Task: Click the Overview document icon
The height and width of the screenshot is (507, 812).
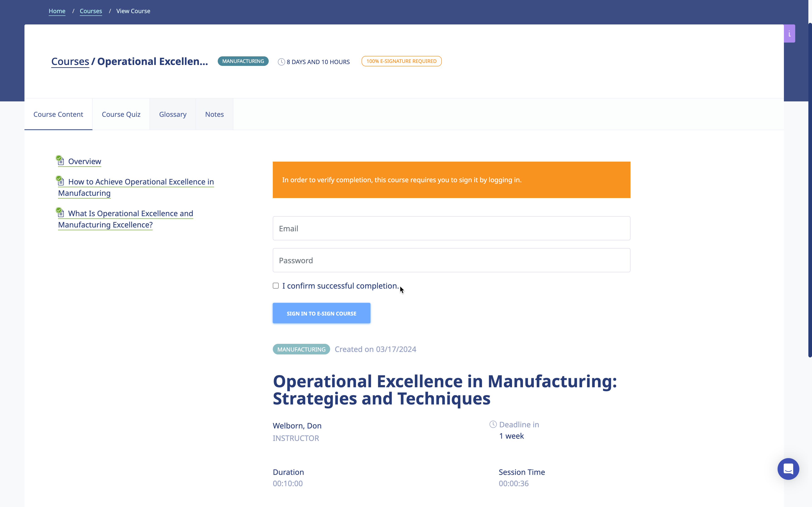Action: pos(60,161)
